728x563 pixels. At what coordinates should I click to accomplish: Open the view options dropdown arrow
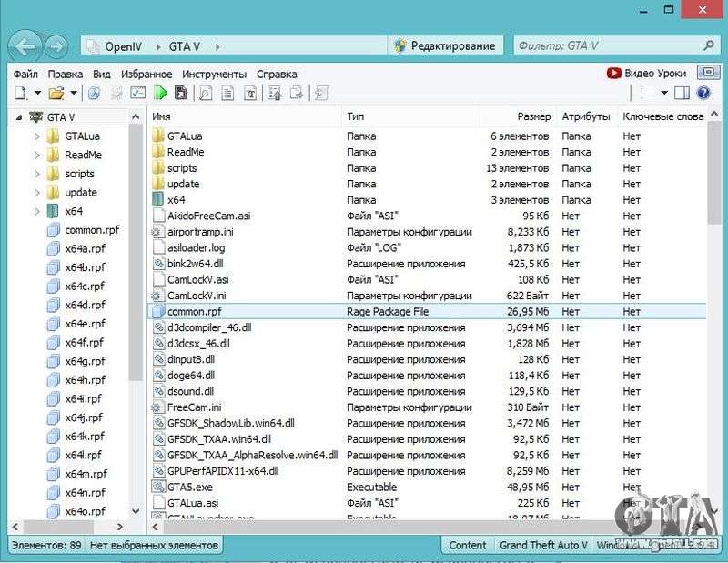(x=664, y=93)
